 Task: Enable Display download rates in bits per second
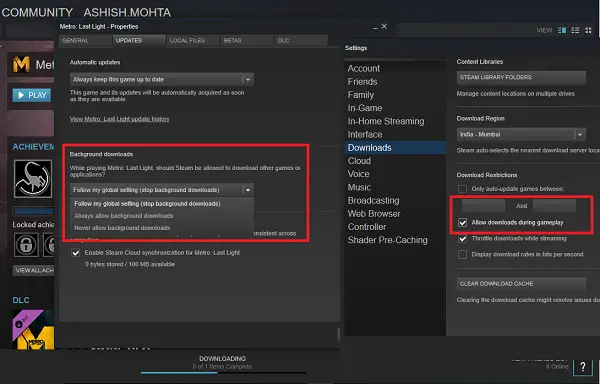tap(463, 254)
